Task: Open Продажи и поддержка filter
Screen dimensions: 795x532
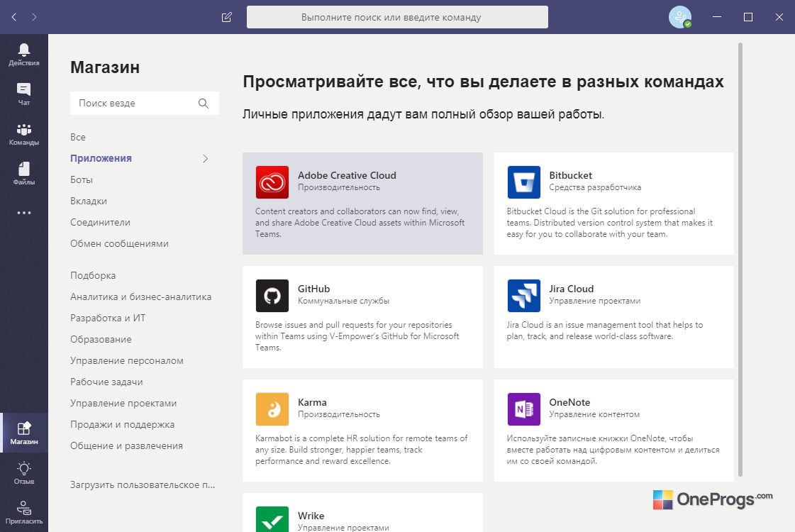Action: pyautogui.click(x=122, y=424)
